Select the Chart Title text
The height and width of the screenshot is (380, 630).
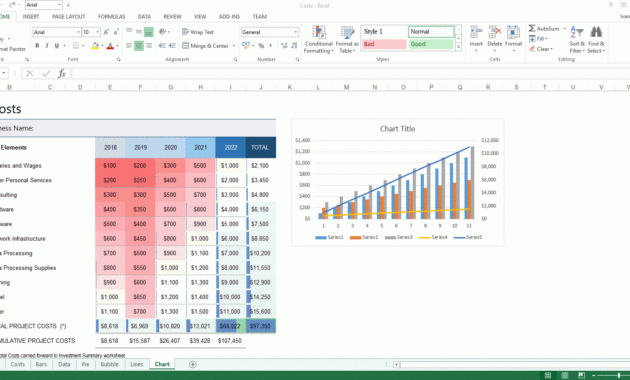(397, 129)
